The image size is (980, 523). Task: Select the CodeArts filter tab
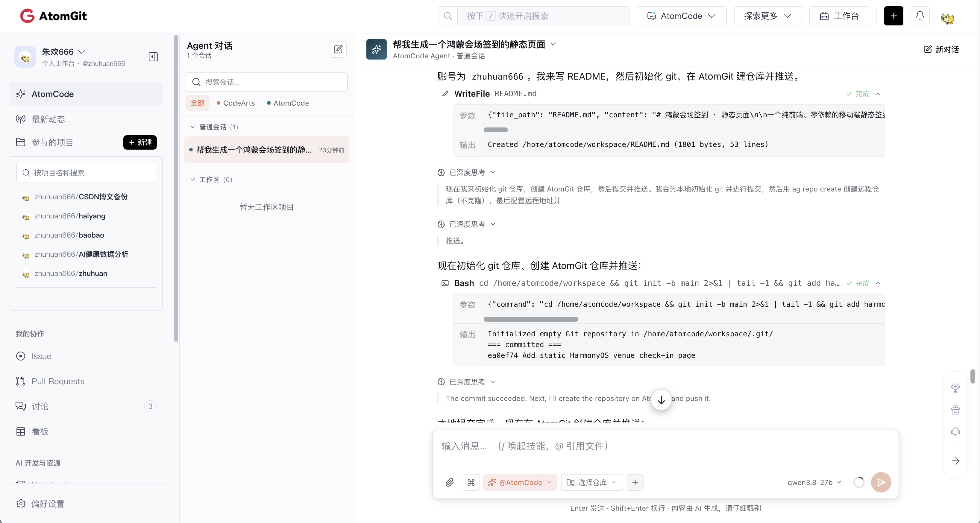(236, 103)
